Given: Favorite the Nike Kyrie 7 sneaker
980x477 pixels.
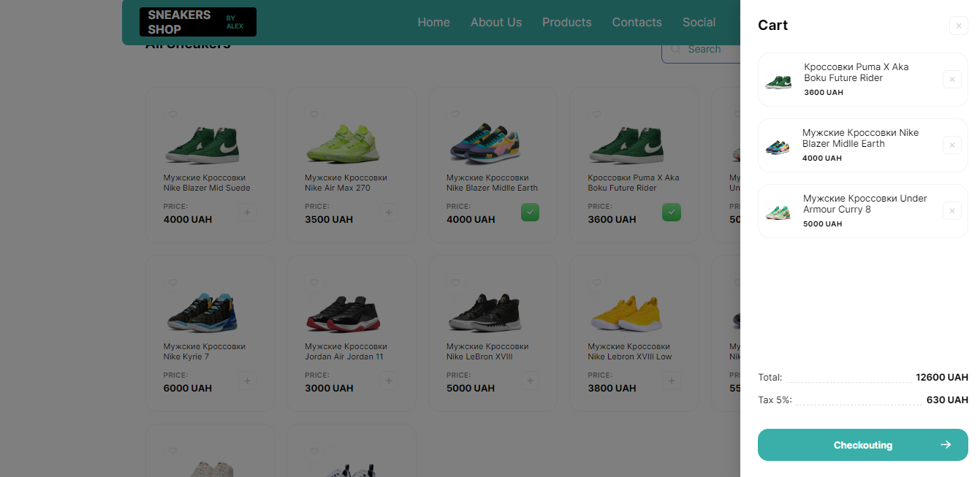Looking at the screenshot, I should point(172,283).
